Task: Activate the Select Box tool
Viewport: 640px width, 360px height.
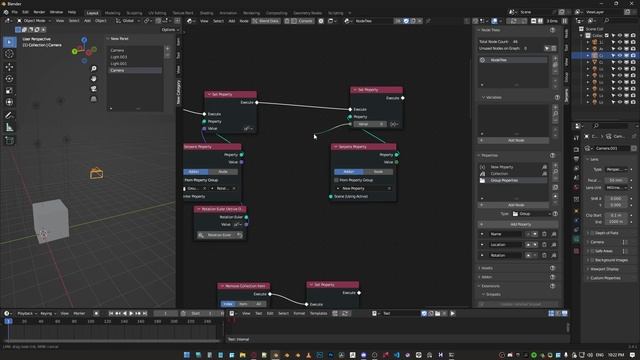Action: 9,42
